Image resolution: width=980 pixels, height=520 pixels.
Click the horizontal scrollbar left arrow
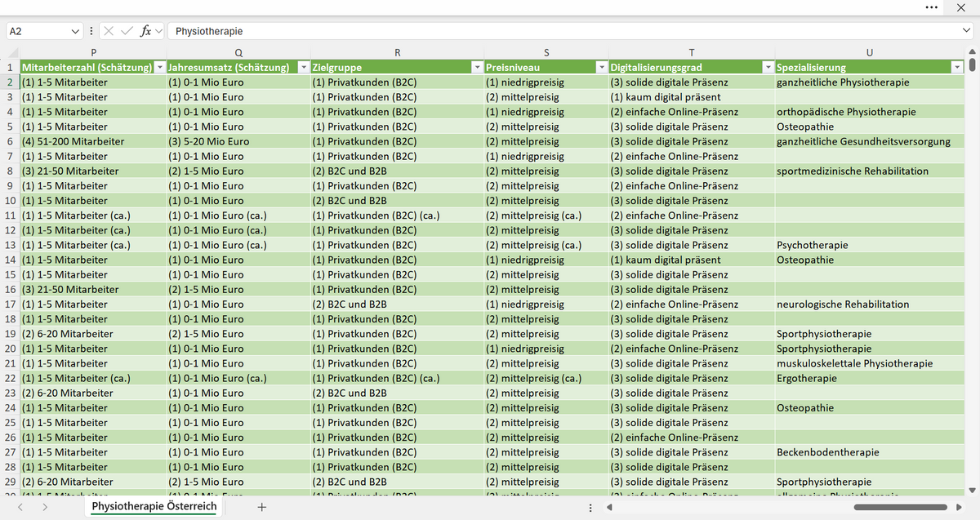pyautogui.click(x=611, y=507)
